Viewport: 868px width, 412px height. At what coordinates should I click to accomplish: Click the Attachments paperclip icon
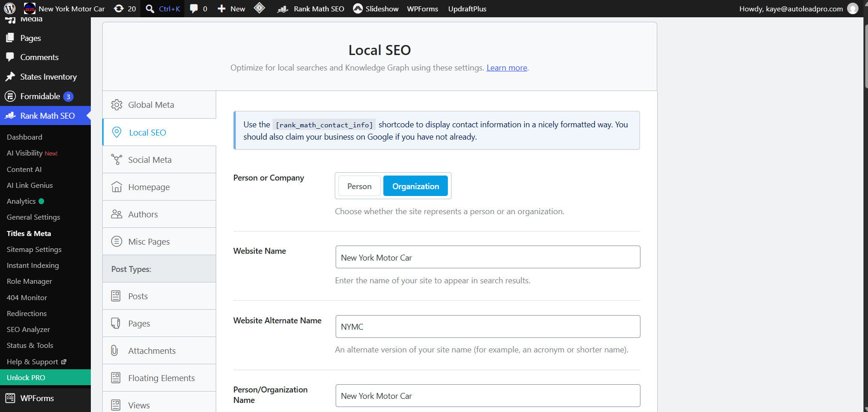114,351
